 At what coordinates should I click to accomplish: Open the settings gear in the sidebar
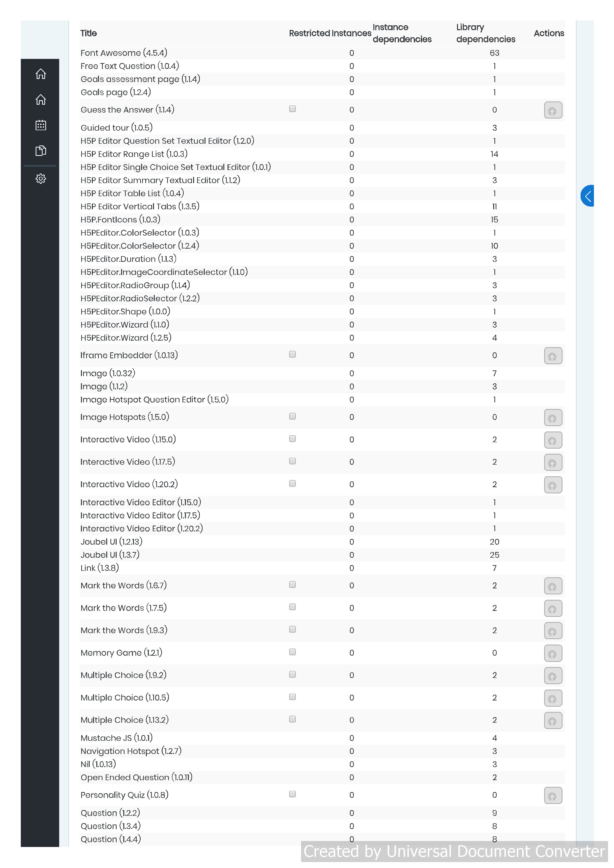pos(41,179)
